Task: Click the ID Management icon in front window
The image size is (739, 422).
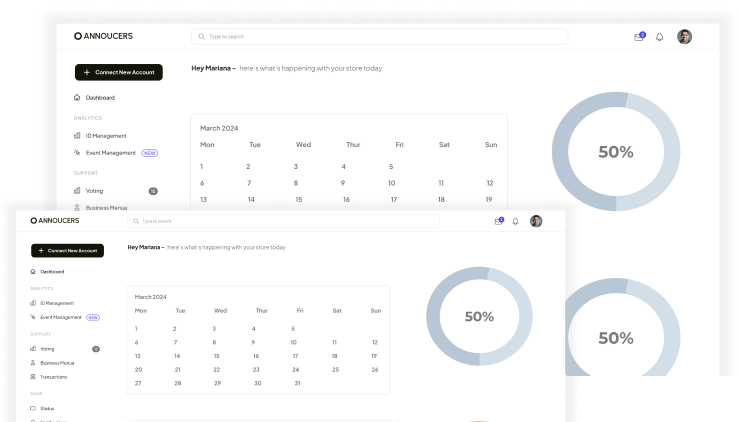Action: pos(34,303)
